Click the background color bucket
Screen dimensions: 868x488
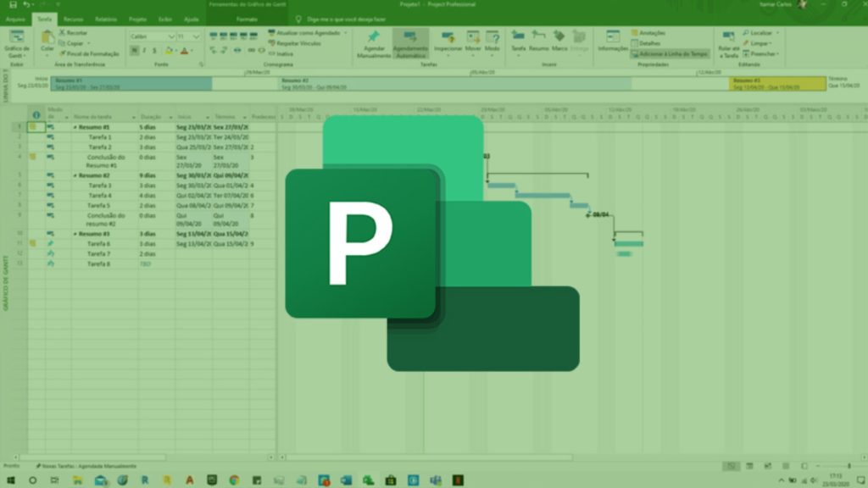click(169, 51)
